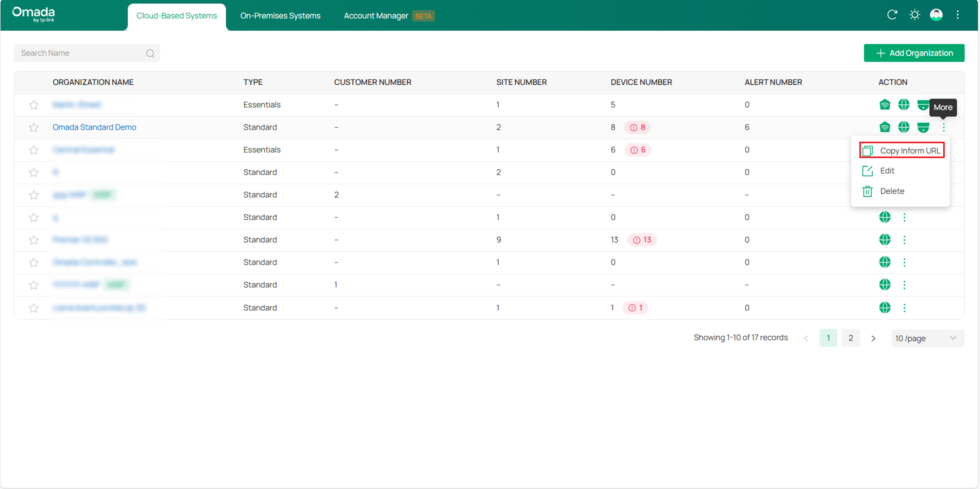Image resolution: width=980 pixels, height=489 pixels.
Task: Click the Edit pencil icon in the menu
Action: [x=868, y=171]
